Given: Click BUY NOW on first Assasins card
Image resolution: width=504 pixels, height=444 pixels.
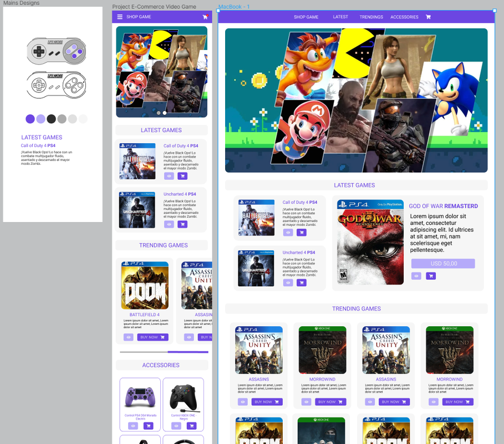Looking at the screenshot, I should 267,402.
